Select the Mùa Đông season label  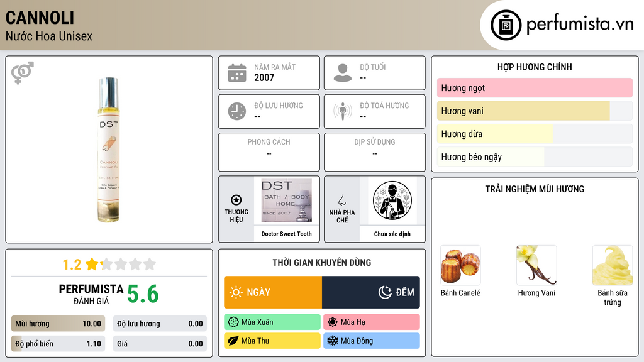(372, 341)
